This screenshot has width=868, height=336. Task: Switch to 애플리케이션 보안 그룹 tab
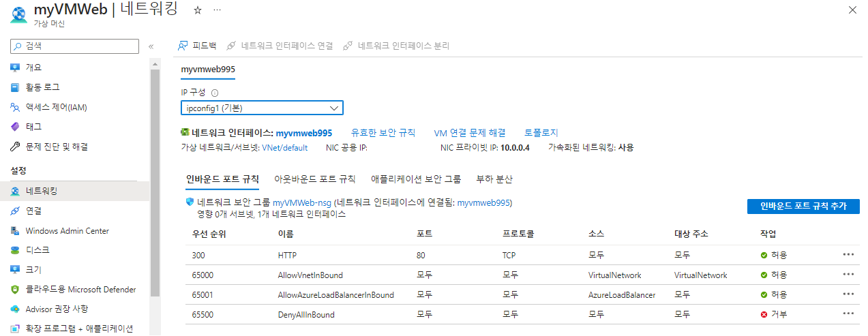(x=416, y=179)
